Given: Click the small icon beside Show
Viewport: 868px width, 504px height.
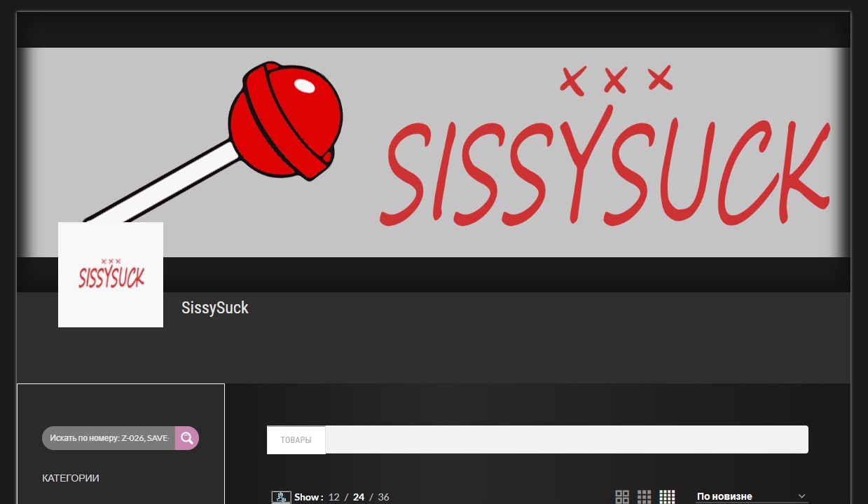Looking at the screenshot, I should [281, 497].
